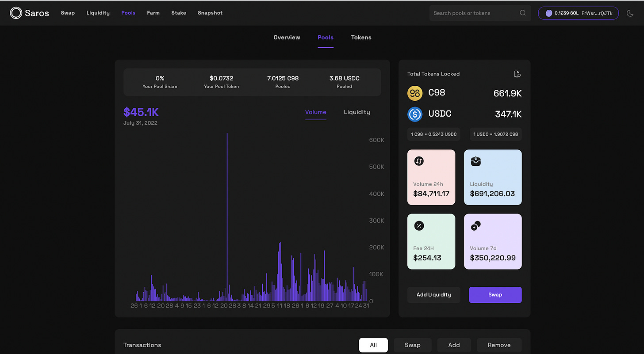Viewport: 644px width, 354px height.
Task: Click the tallest bar in volume chart
Action: pos(227,217)
